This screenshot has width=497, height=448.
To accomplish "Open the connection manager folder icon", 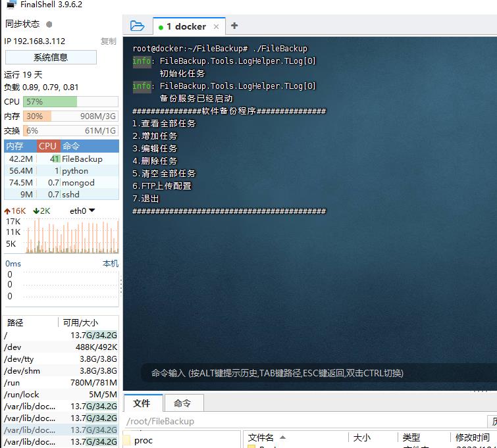I will [x=137, y=26].
